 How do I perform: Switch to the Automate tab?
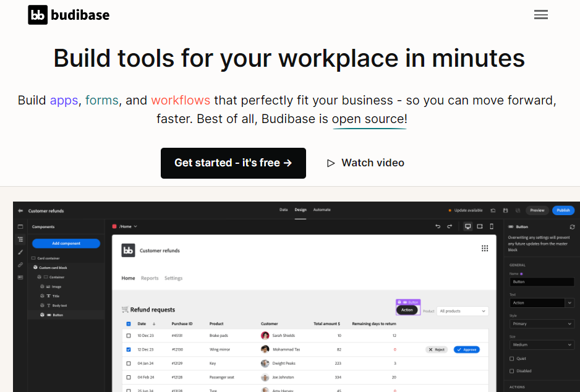322,210
